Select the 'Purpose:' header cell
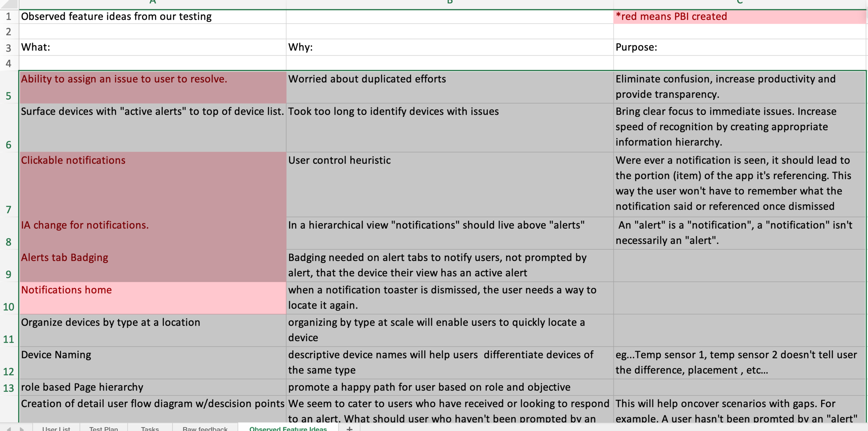The width and height of the screenshot is (868, 431). click(740, 47)
